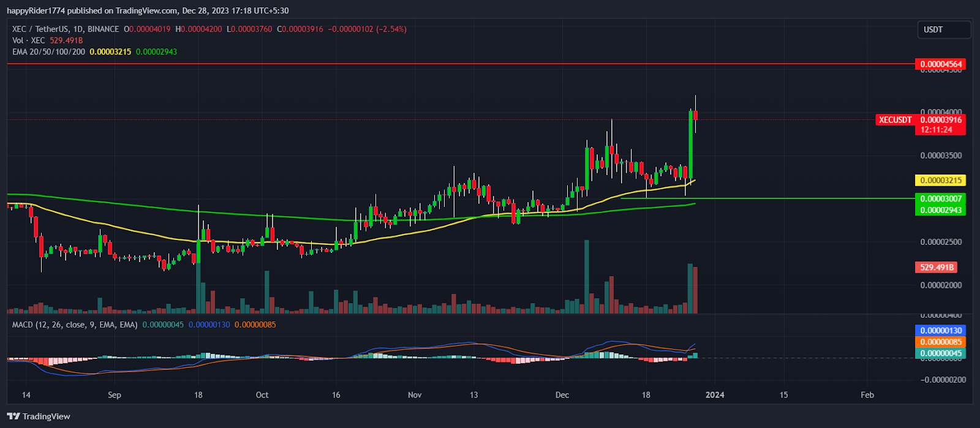Viewport: 980px width, 428px height.
Task: Click the yellow EMA value 0.00003215 in legend
Action: 110,52
